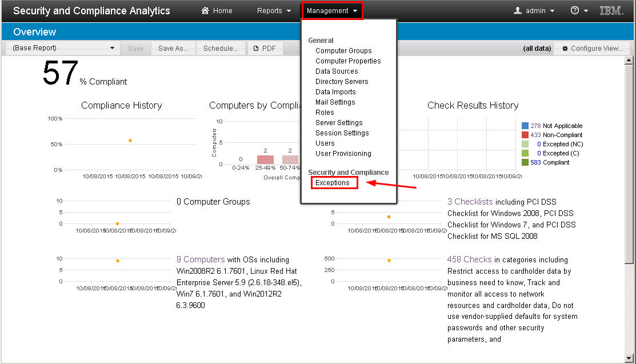Open the 9 Computers link

pyautogui.click(x=201, y=259)
